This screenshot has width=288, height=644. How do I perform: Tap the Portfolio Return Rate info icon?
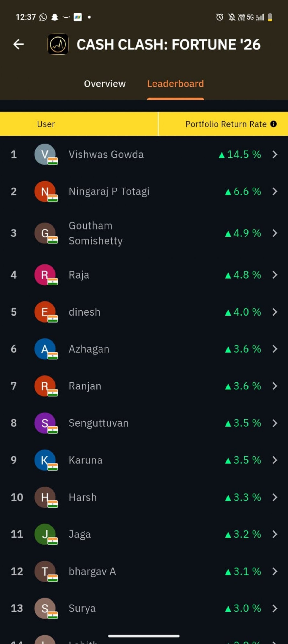(274, 124)
